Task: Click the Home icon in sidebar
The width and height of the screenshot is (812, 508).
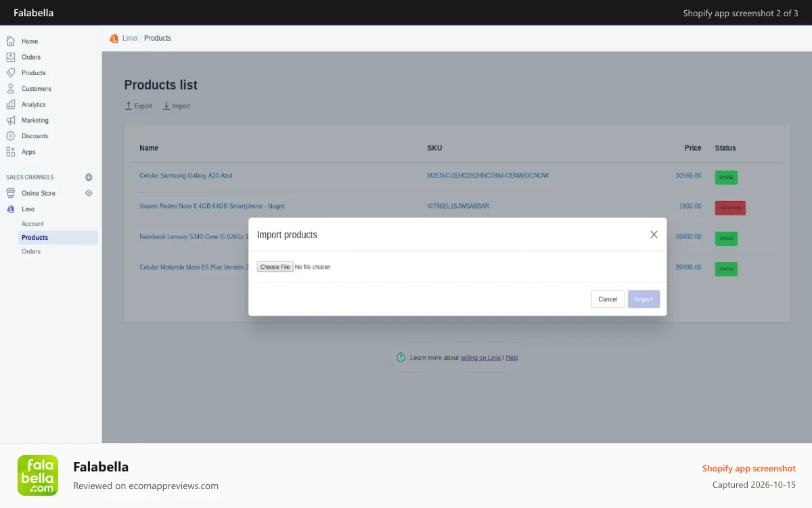Action: pos(11,41)
